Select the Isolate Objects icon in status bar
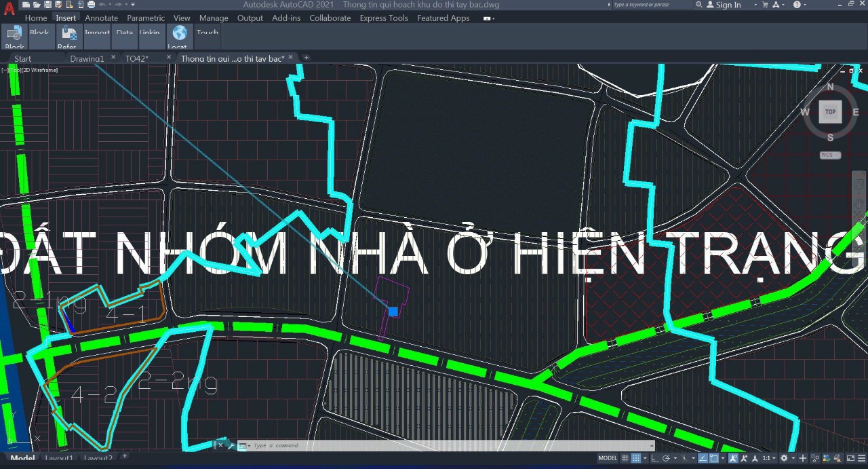 pyautogui.click(x=815, y=457)
